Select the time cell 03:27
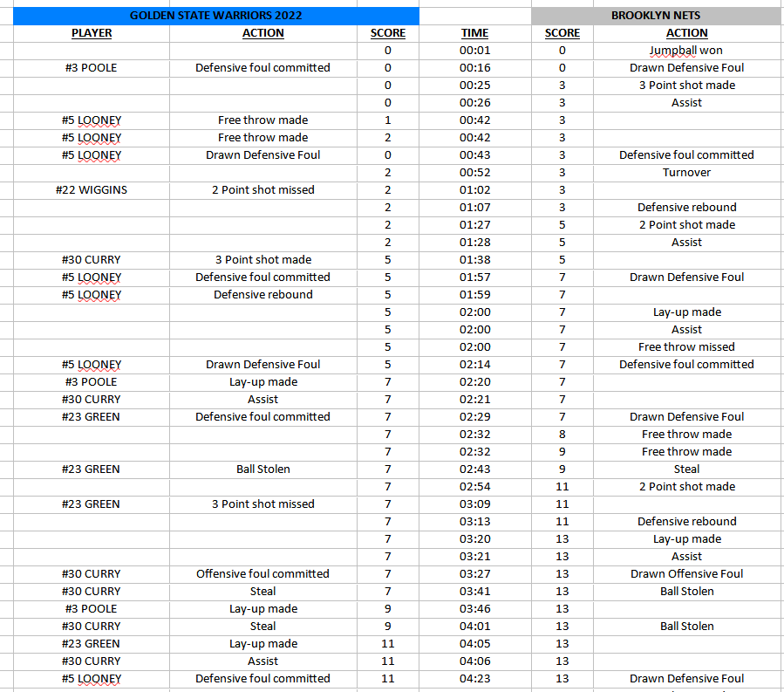 475,574
